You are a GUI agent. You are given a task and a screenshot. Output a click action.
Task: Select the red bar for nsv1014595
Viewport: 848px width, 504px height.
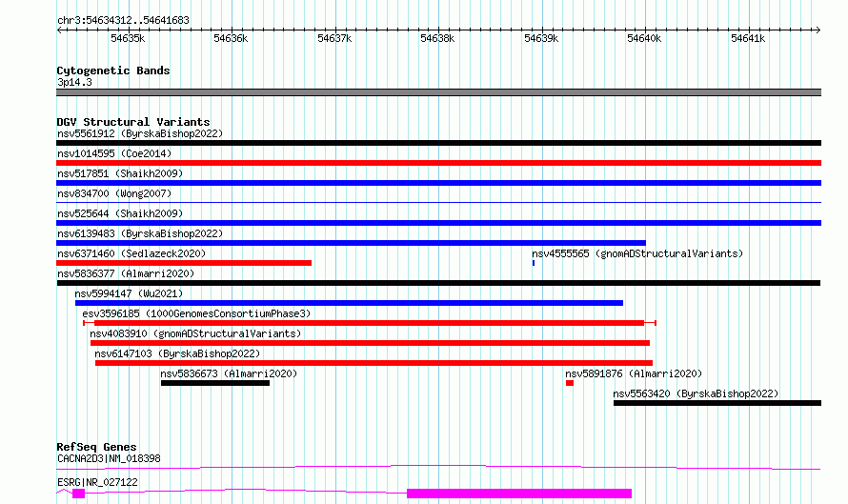(x=438, y=163)
